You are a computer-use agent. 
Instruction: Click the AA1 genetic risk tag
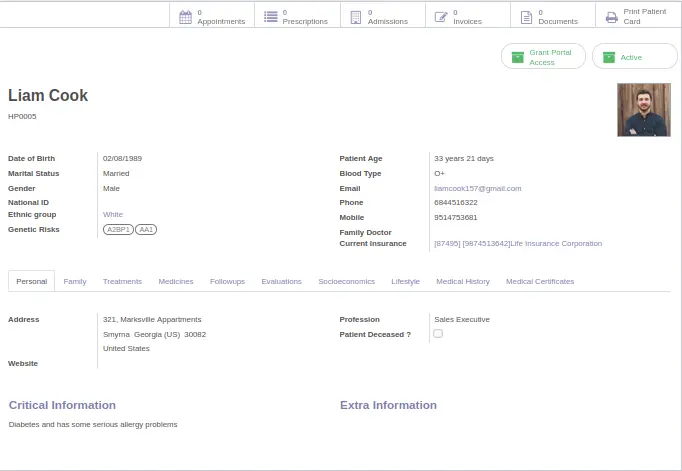coord(146,229)
